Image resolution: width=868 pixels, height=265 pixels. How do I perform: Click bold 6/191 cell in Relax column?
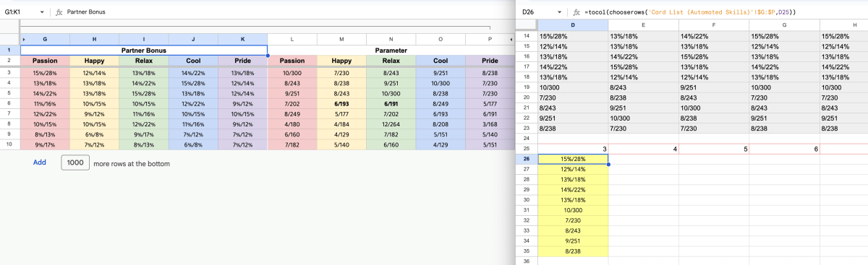coord(391,103)
